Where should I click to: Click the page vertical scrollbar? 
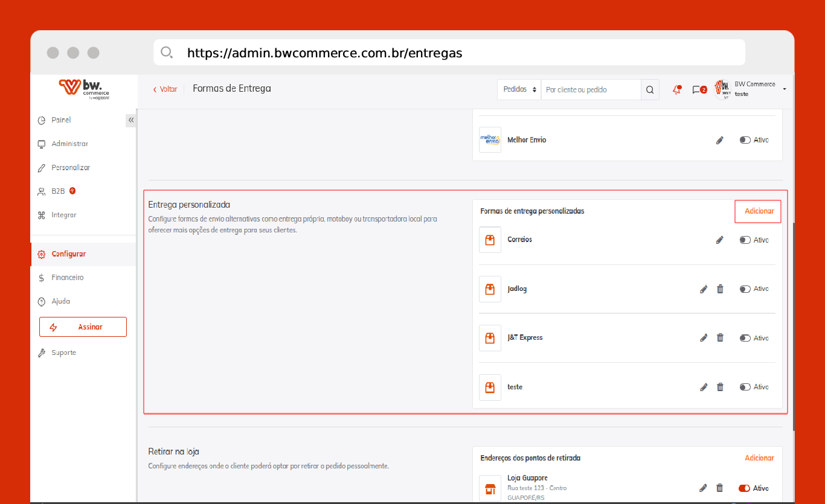coord(792,326)
